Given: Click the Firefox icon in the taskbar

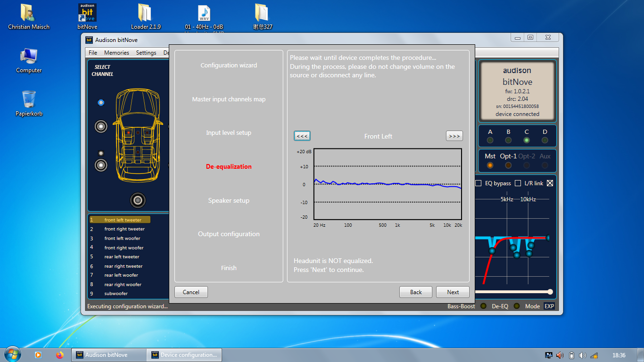Looking at the screenshot, I should coord(59,355).
